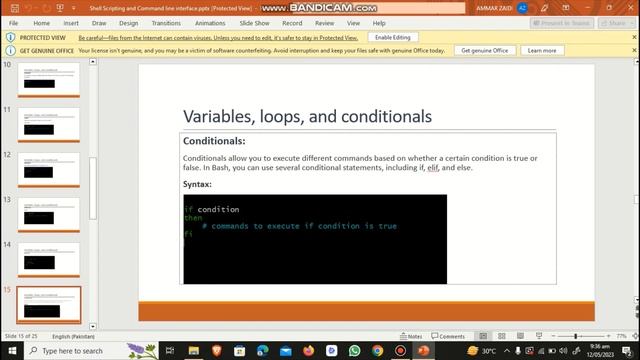
Task: Click the Get Genuine Office info icon
Action: click(10, 51)
